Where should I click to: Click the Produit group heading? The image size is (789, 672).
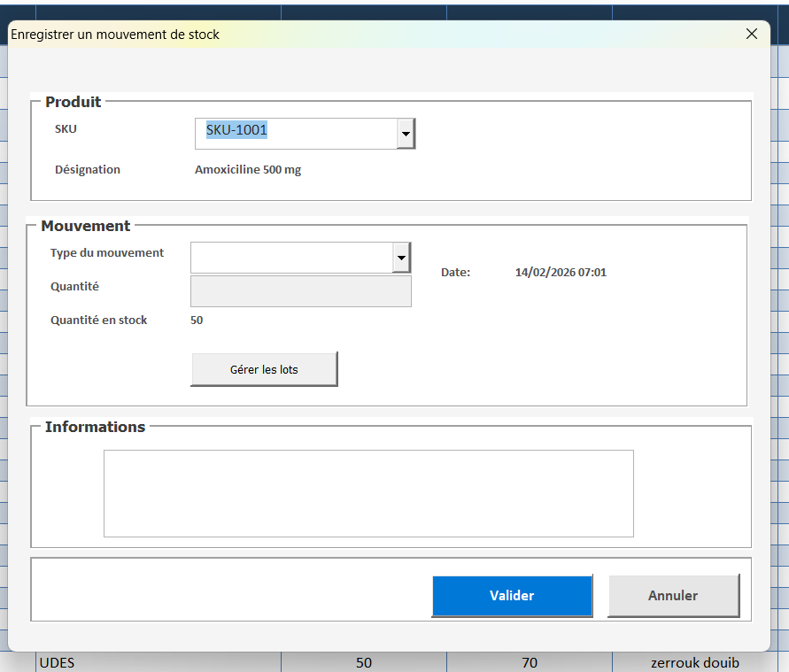tap(73, 102)
